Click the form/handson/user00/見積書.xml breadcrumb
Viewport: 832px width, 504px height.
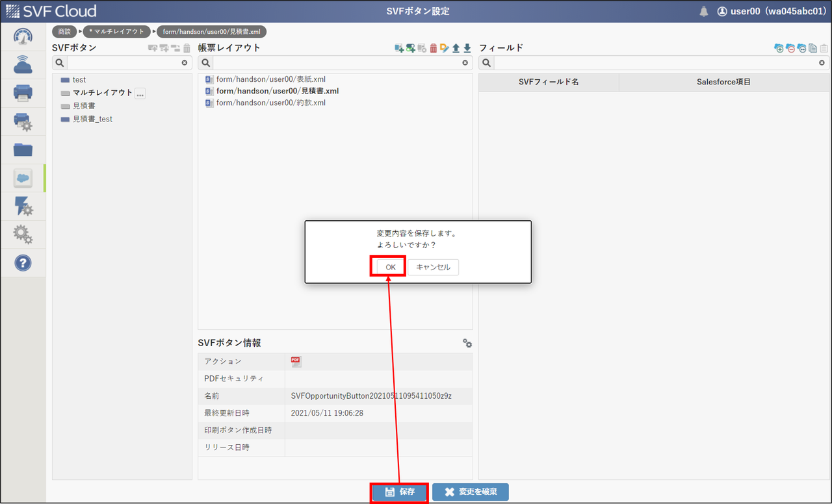[x=212, y=31]
